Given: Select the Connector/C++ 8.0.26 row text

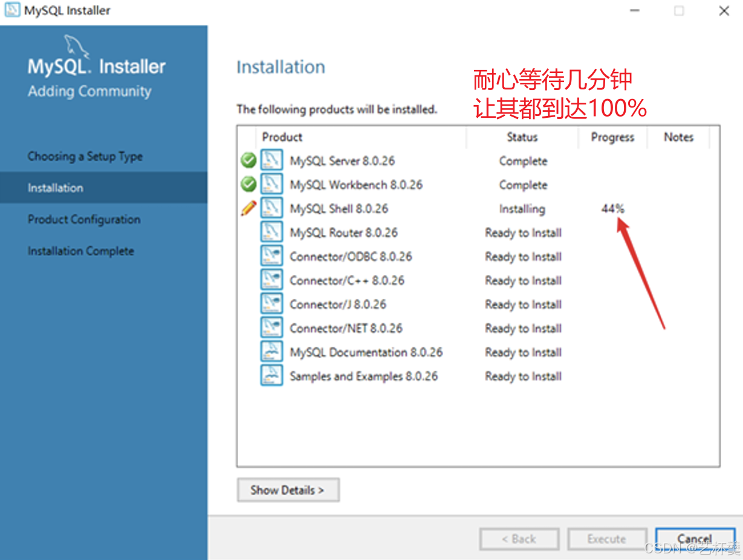Looking at the screenshot, I should pos(347,280).
